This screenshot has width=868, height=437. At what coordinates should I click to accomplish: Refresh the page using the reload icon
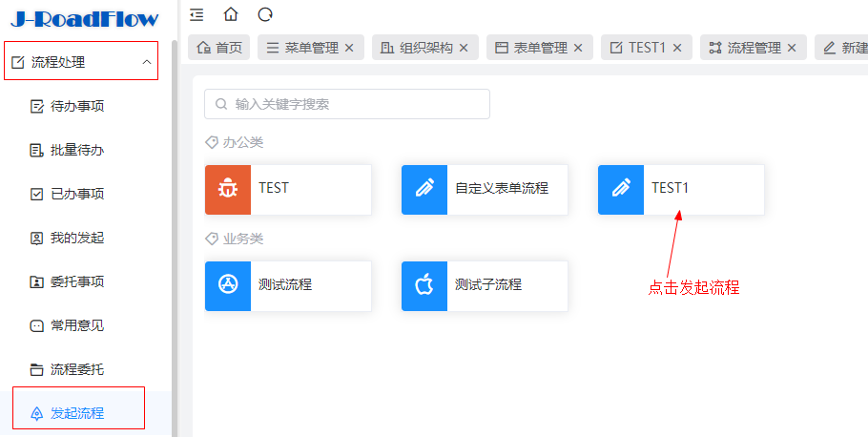click(x=265, y=14)
